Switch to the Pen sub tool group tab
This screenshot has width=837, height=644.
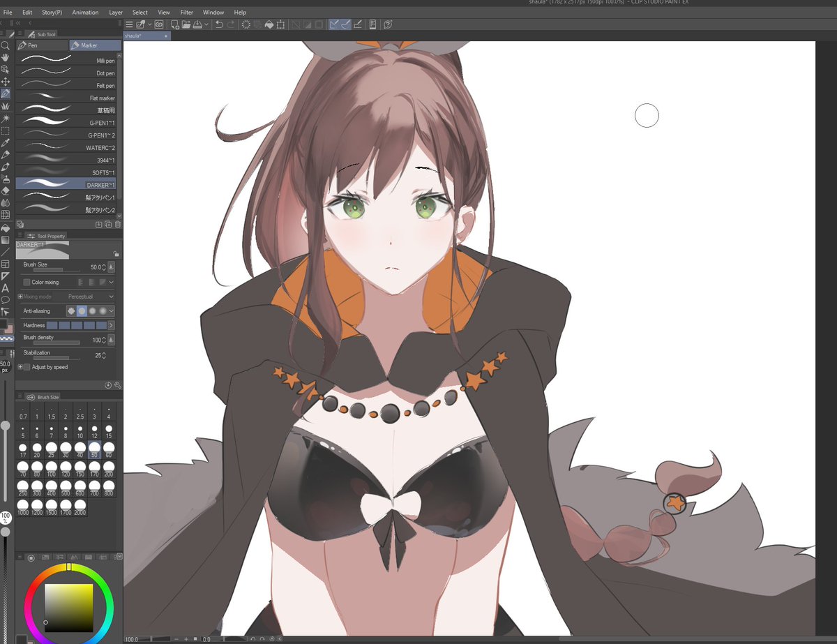click(41, 45)
